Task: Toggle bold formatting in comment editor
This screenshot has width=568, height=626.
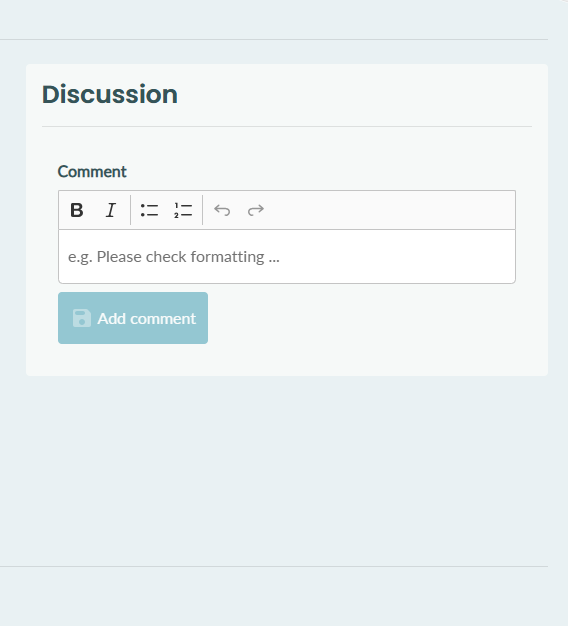Action: pyautogui.click(x=77, y=210)
